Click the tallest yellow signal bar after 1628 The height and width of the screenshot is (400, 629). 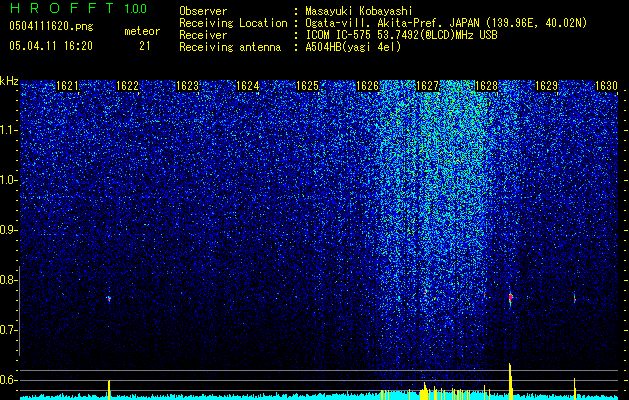(x=510, y=381)
